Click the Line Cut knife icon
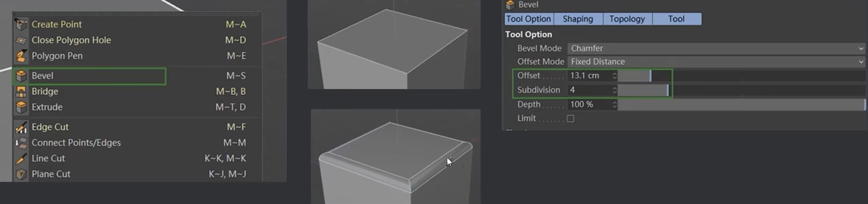 (21, 158)
